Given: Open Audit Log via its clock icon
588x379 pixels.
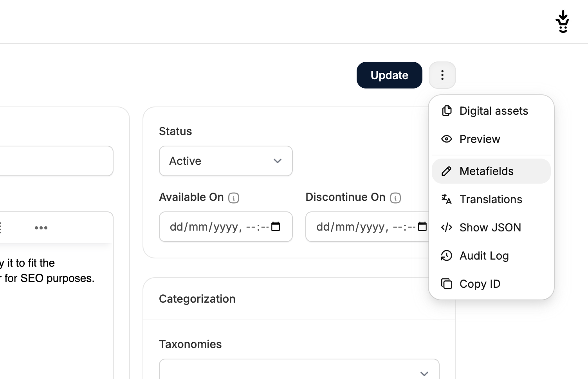Looking at the screenshot, I should pyautogui.click(x=447, y=256).
